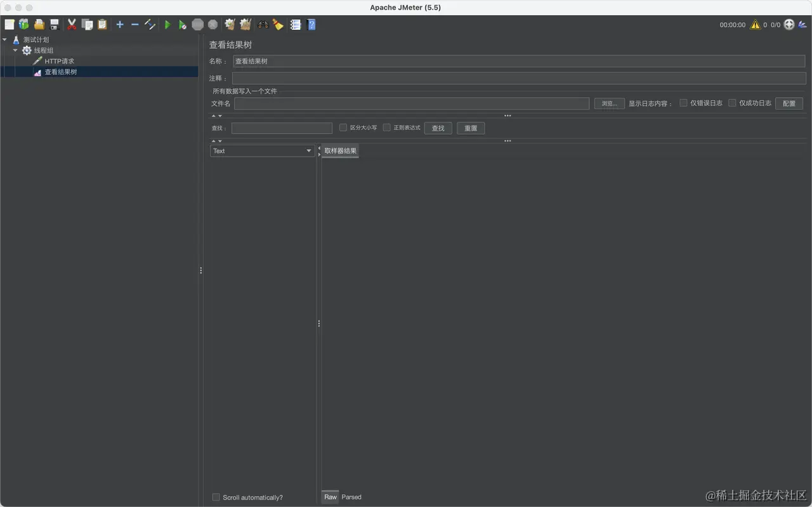
Task: Focus the 名称 name field
Action: [519, 61]
